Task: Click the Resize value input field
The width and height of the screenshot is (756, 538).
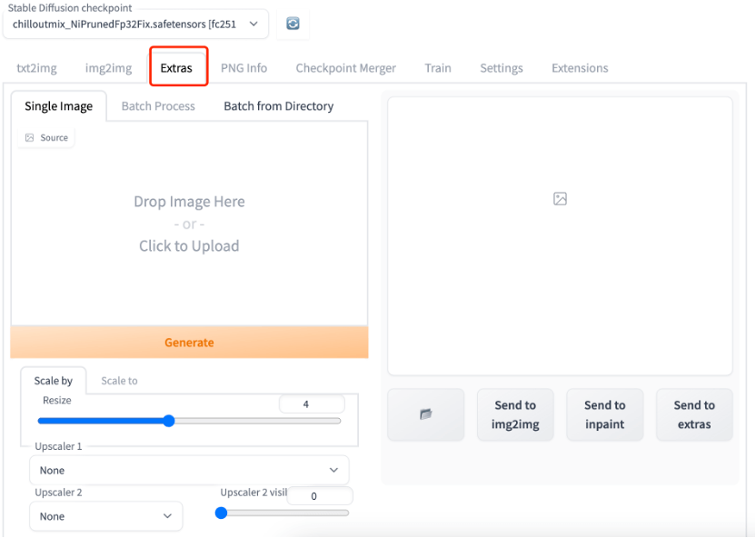Action: (312, 404)
